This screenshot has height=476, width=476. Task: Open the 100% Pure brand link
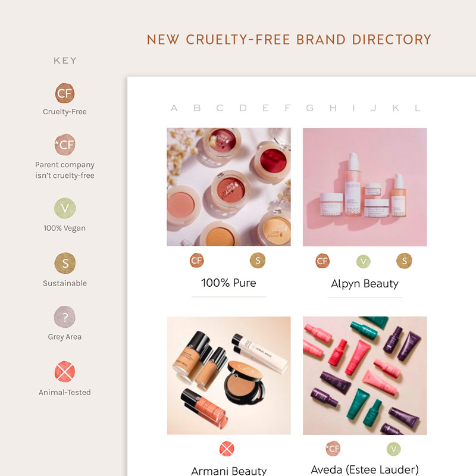[228, 283]
